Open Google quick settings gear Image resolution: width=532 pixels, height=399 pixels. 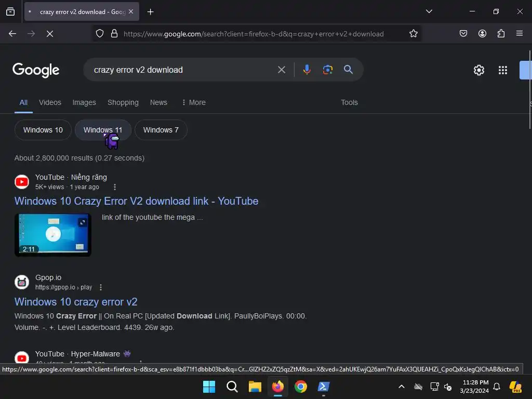point(478,70)
